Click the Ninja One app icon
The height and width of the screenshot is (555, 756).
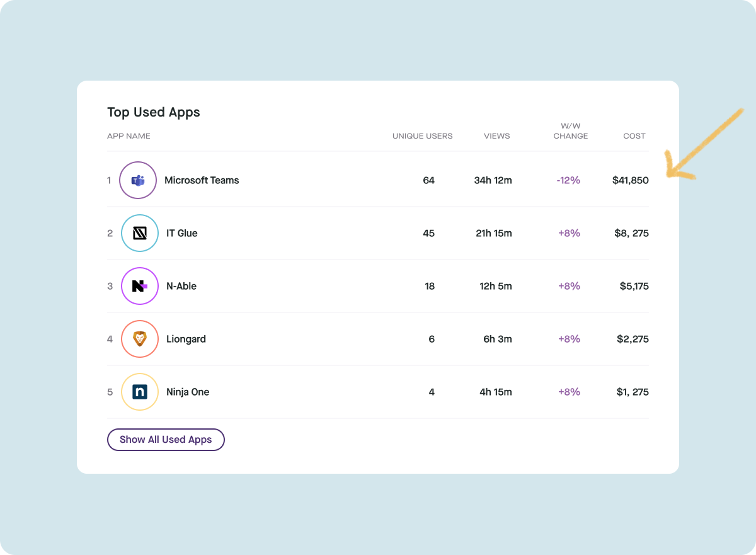140,392
